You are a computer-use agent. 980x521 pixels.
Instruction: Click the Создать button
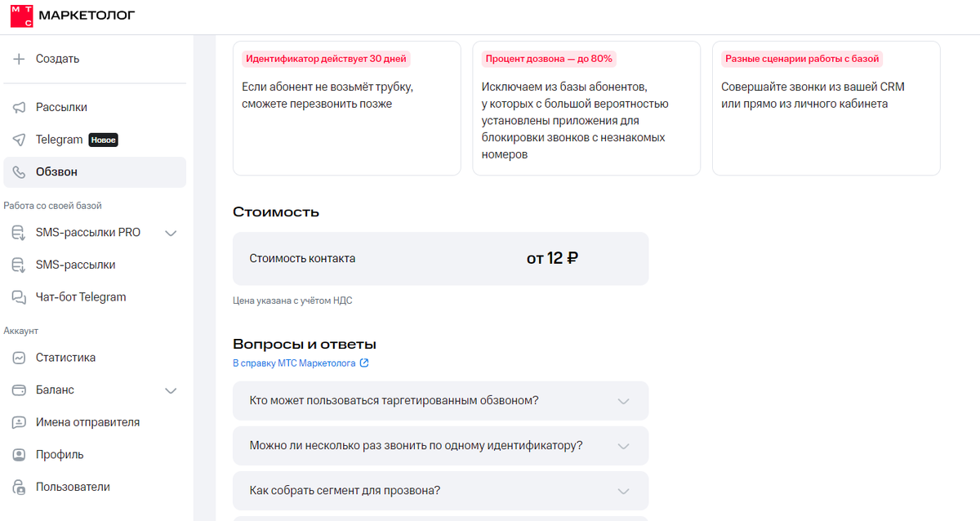[x=57, y=59]
